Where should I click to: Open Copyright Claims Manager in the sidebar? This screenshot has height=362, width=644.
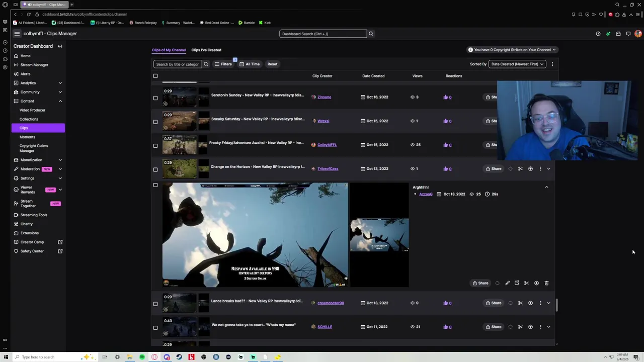34,148
